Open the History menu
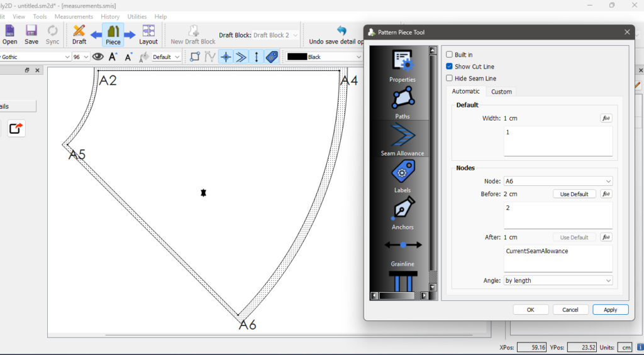 coord(110,16)
